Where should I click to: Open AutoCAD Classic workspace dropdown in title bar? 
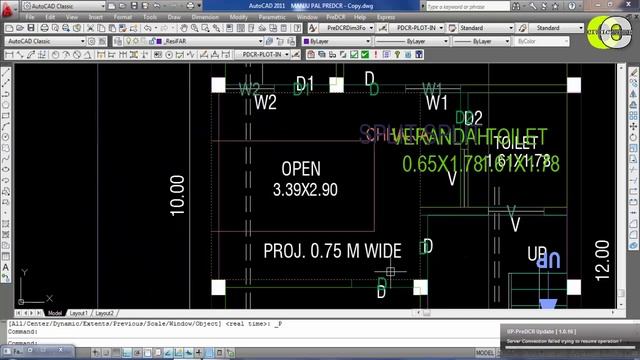point(64,6)
